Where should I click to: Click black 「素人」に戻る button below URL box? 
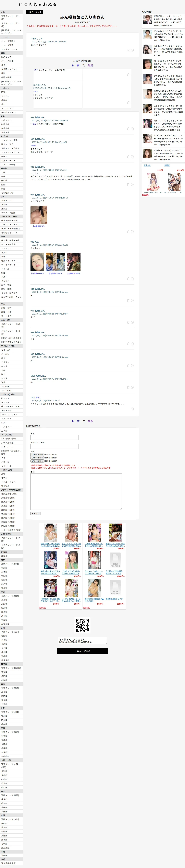coord(82,651)
